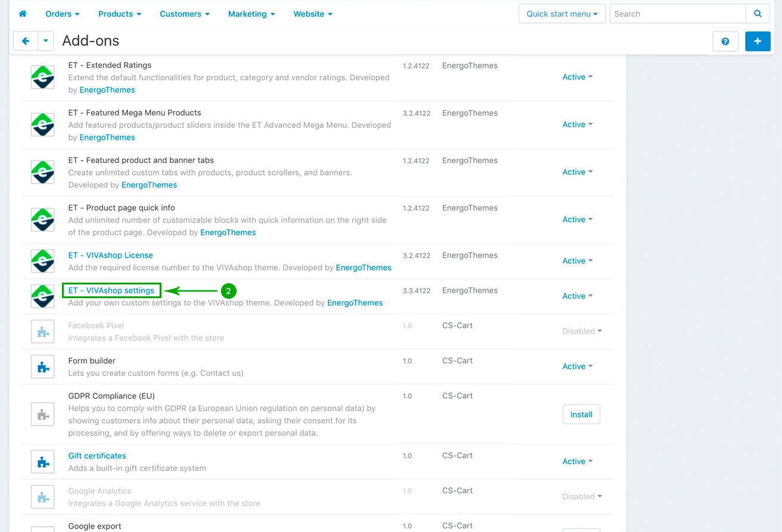The image size is (782, 532).
Task: Click the back arrow button
Action: (x=26, y=41)
